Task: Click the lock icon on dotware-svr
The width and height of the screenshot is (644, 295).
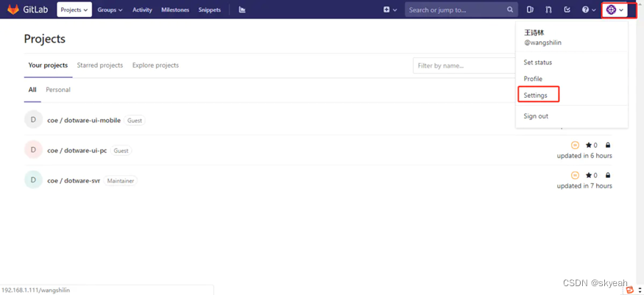Action: click(x=608, y=176)
